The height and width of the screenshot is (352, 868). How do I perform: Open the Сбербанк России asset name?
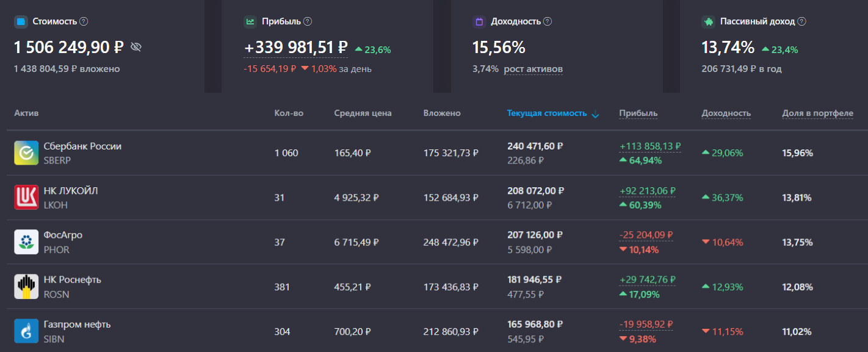coord(82,146)
